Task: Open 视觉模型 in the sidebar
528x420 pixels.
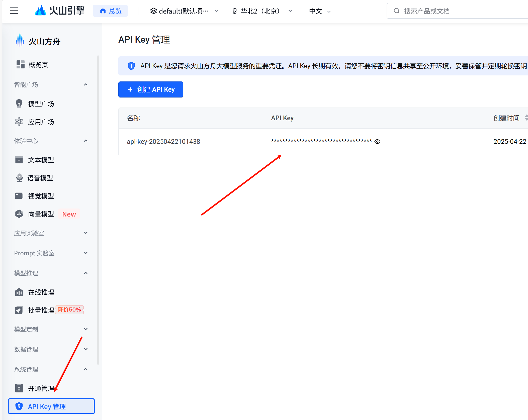Action: click(x=41, y=196)
